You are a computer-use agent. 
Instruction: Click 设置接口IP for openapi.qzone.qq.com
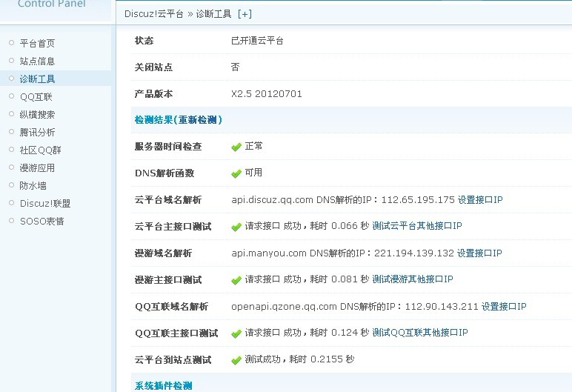[x=504, y=306]
